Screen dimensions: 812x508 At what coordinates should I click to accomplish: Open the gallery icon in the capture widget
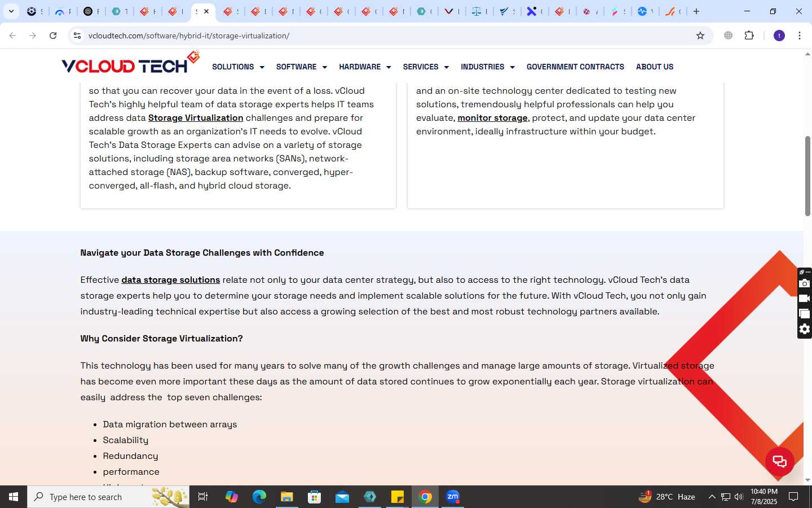point(805,314)
